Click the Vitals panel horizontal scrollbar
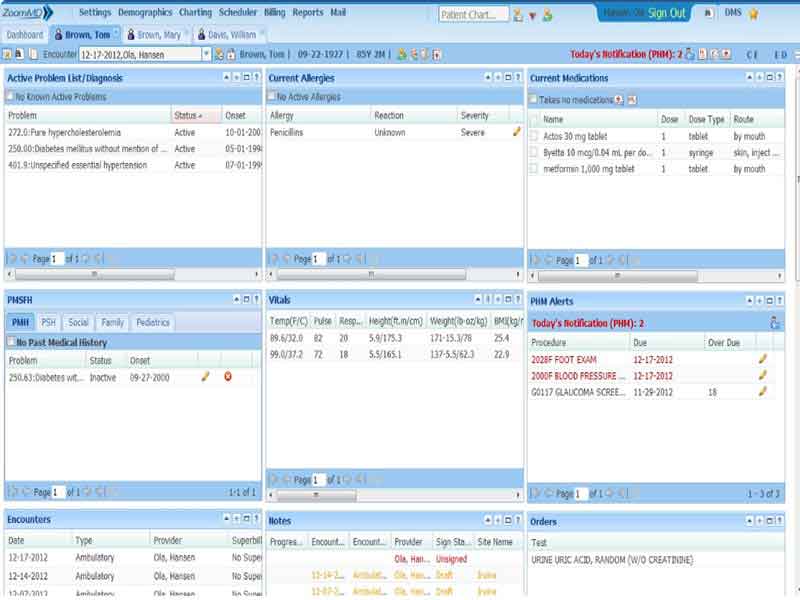The image size is (800, 600). (316, 494)
